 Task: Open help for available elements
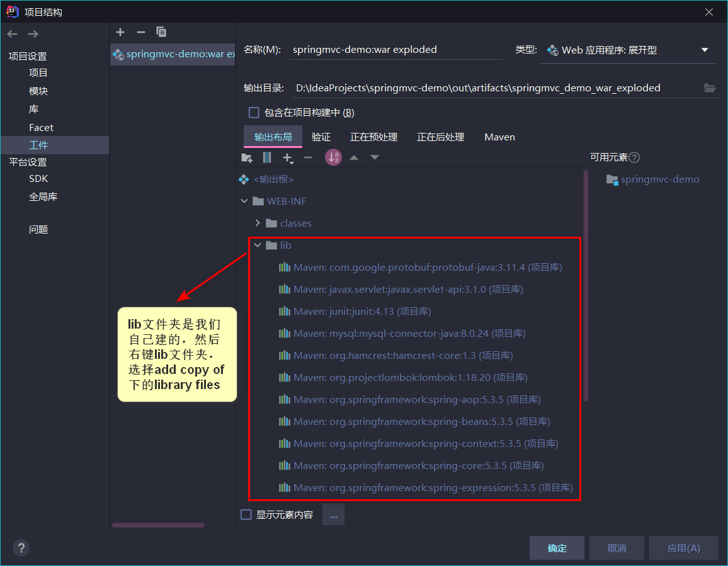[634, 157]
